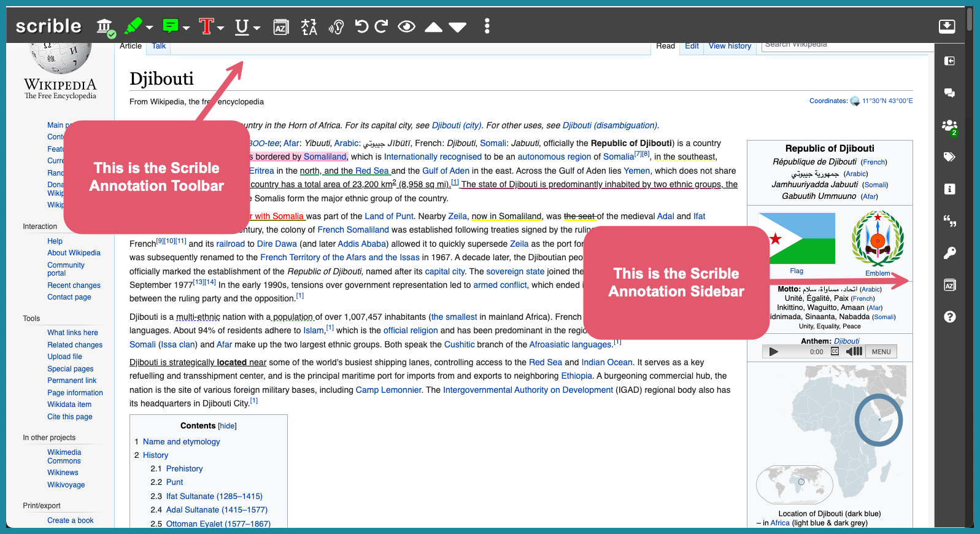Viewport: 980px width, 534px height.
Task: Click the hide link in Contents box
Action: pyautogui.click(x=228, y=426)
